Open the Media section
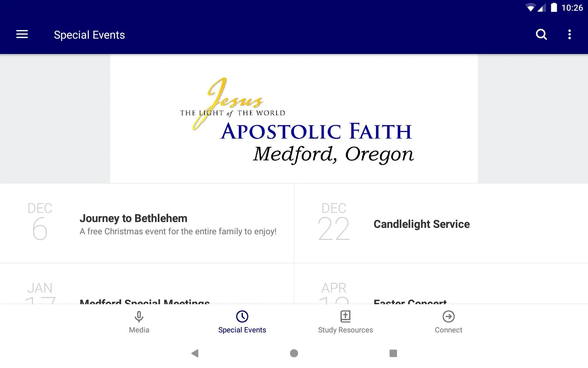Viewport: 588px width, 368px height. (139, 321)
